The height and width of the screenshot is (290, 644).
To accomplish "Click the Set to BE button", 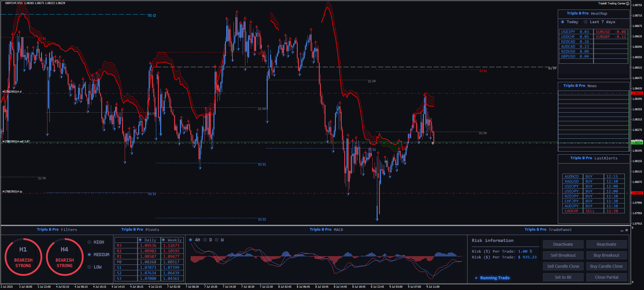I will pos(563,277).
